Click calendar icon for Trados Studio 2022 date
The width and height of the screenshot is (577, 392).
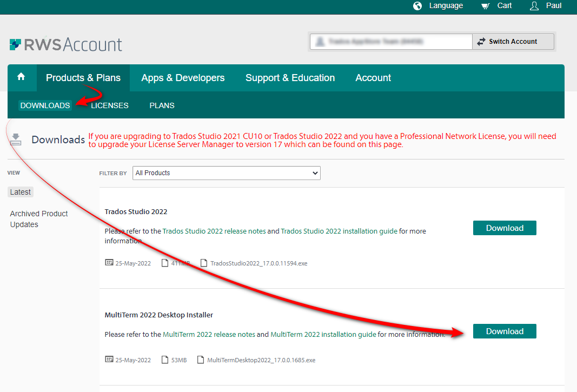pos(109,262)
